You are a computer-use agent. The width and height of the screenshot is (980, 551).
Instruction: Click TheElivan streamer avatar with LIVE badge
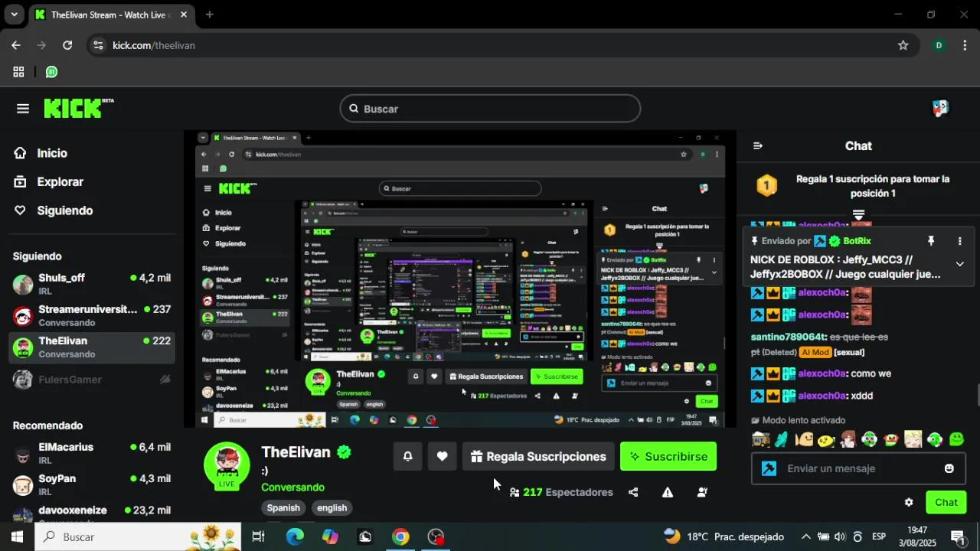tap(227, 465)
